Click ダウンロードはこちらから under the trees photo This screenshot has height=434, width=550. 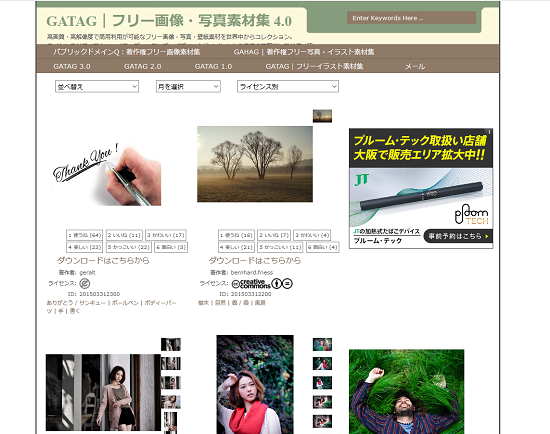(255, 260)
